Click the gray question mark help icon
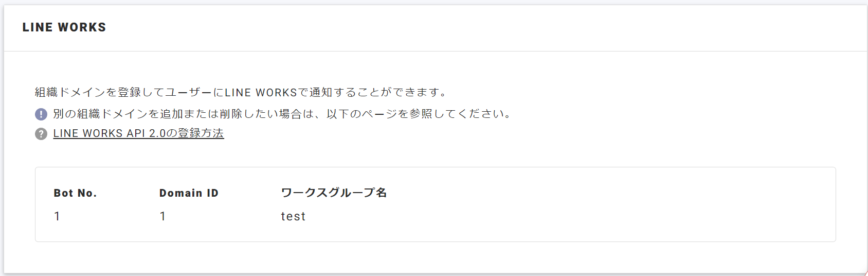868x276 pixels. click(x=41, y=134)
